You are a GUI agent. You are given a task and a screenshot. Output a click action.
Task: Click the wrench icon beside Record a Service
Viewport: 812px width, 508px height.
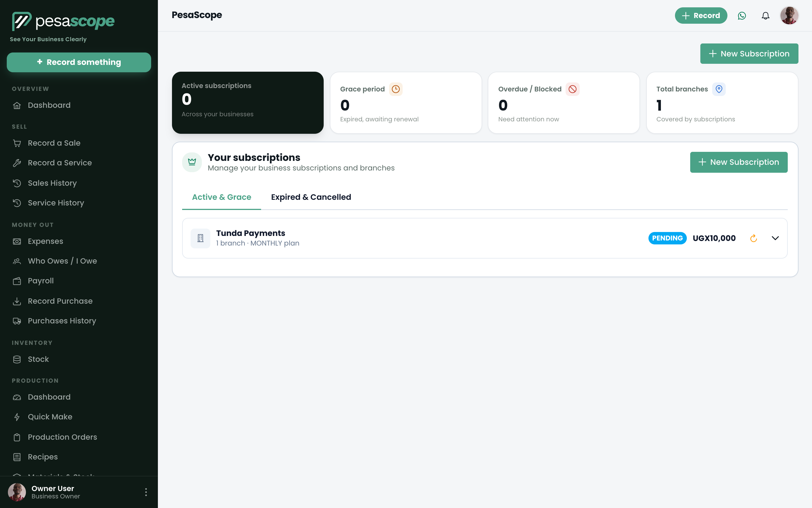coord(17,163)
